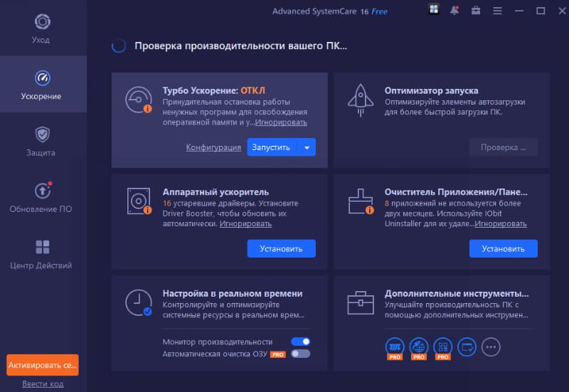Click the Защита shield sidebar icon
This screenshot has height=392, width=569.
(43, 134)
